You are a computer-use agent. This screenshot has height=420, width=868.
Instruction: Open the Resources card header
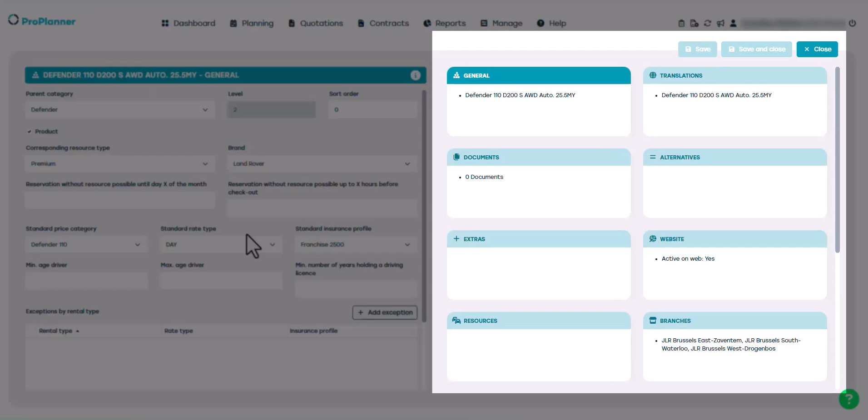coord(539,321)
